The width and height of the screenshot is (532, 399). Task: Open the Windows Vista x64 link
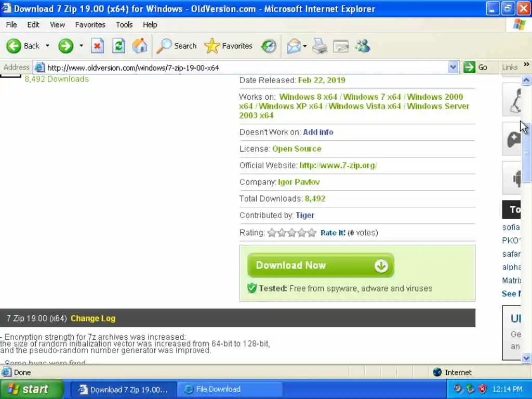(365, 106)
